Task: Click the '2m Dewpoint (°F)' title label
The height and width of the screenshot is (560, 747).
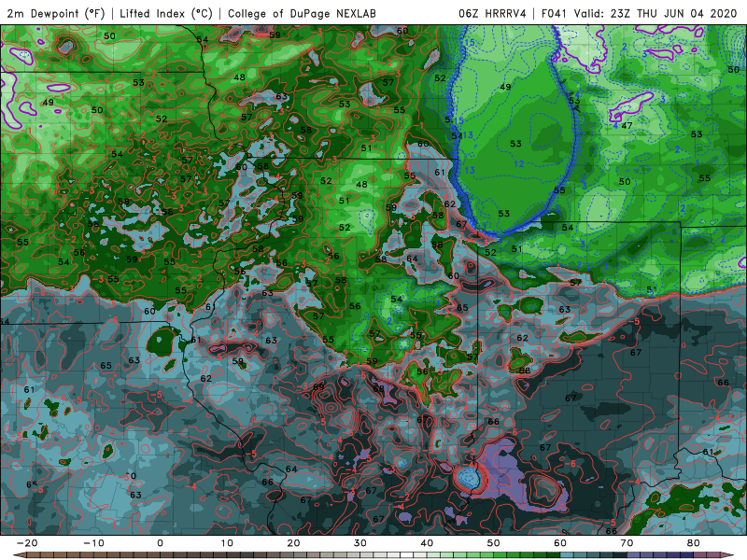Action: 56,13
